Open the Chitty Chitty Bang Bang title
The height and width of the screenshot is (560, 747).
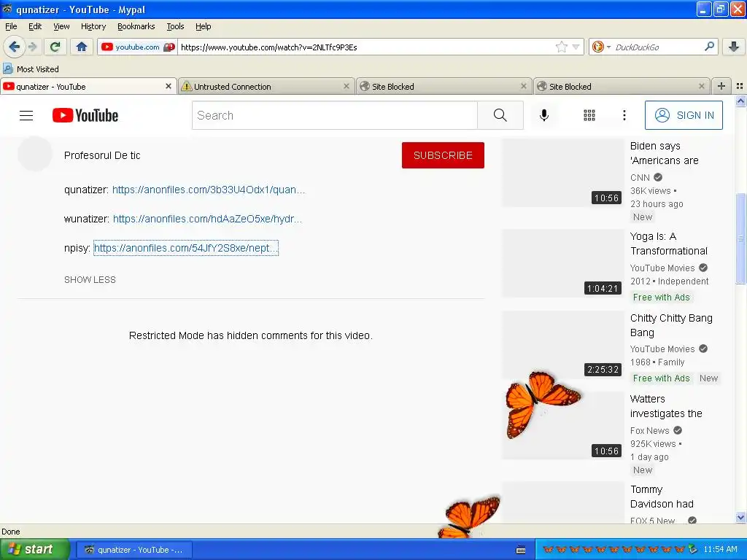click(671, 325)
